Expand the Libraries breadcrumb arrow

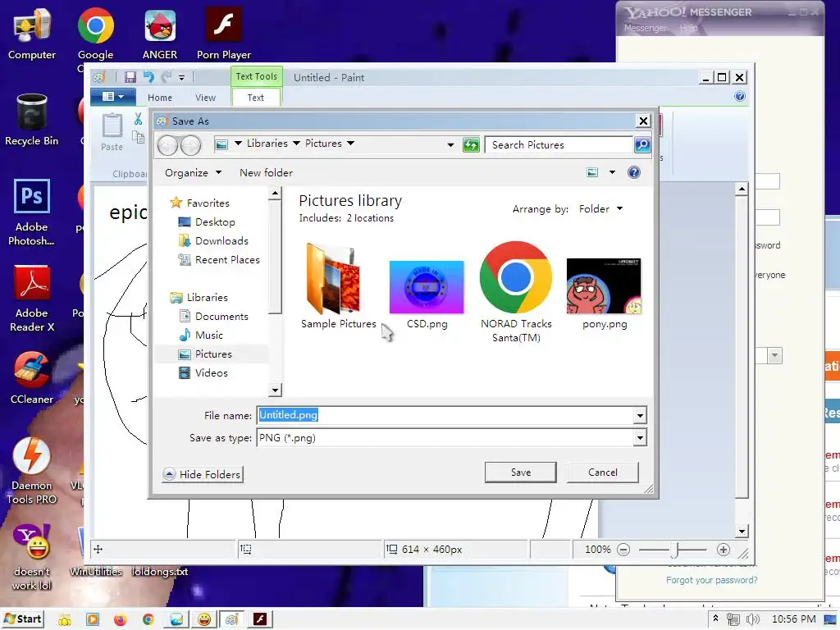point(295,144)
